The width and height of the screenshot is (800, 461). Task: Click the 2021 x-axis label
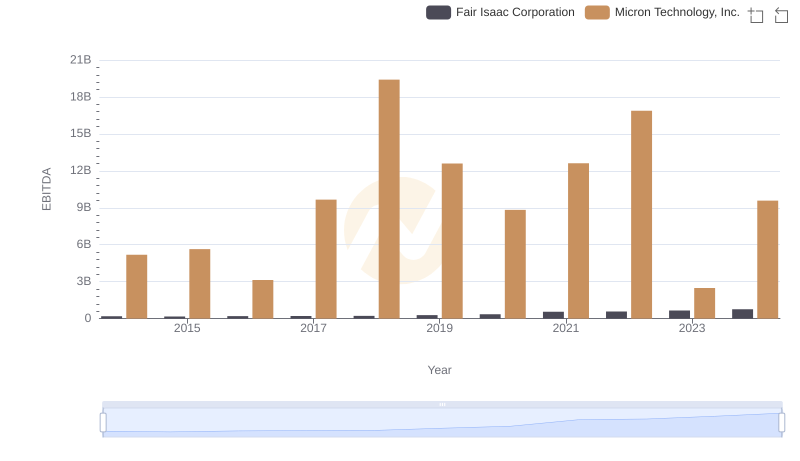click(566, 328)
